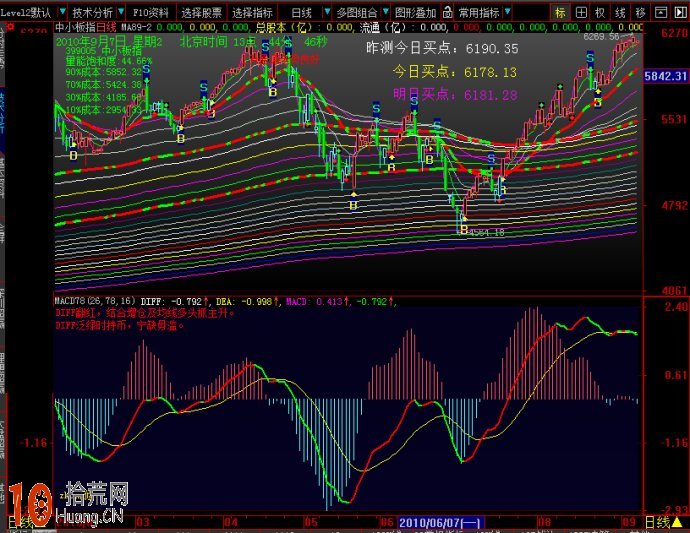Image resolution: width=690 pixels, height=533 pixels.
Task: Open the 技术分析 menu
Action: point(92,12)
